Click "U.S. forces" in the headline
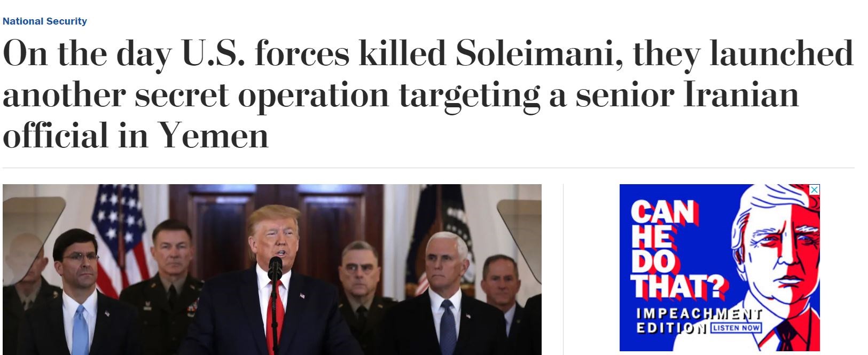The image size is (868, 355). click(x=265, y=53)
